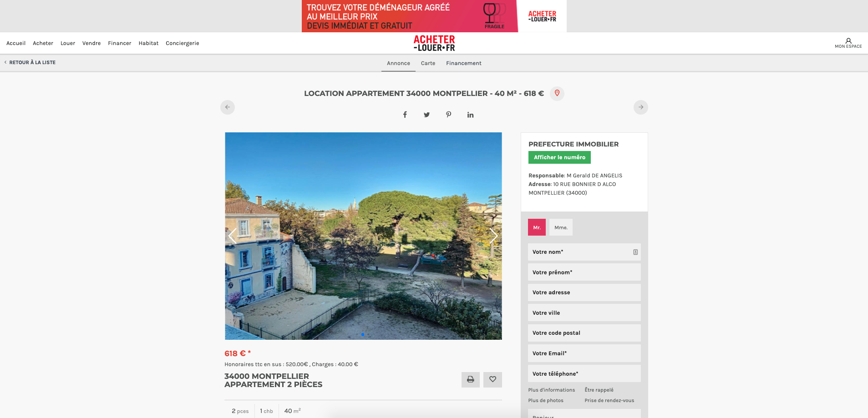Choose the Plus d'informations request option

click(x=552, y=390)
